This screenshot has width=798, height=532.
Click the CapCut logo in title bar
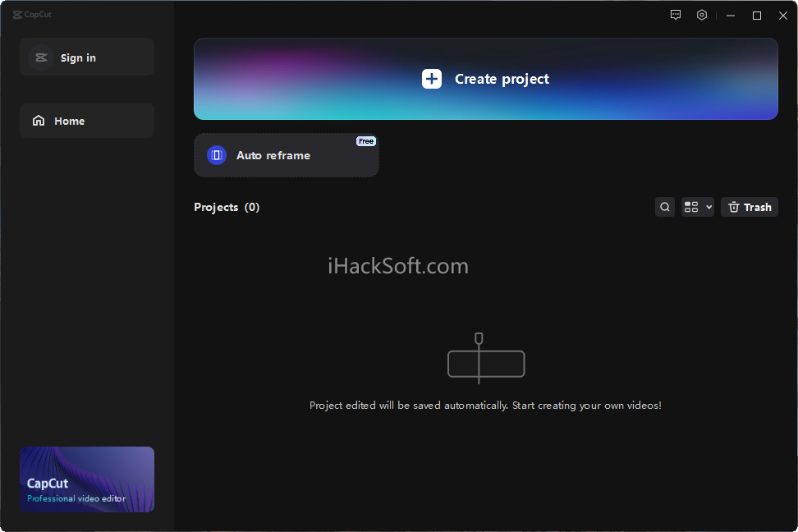pyautogui.click(x=32, y=14)
